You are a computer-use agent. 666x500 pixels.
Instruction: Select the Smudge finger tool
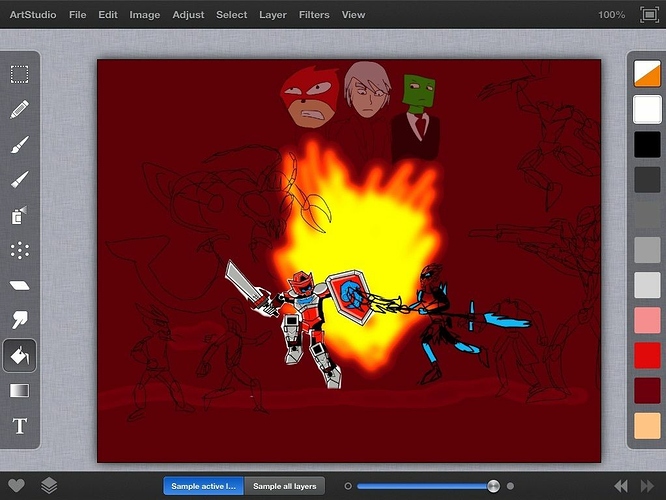point(20,320)
